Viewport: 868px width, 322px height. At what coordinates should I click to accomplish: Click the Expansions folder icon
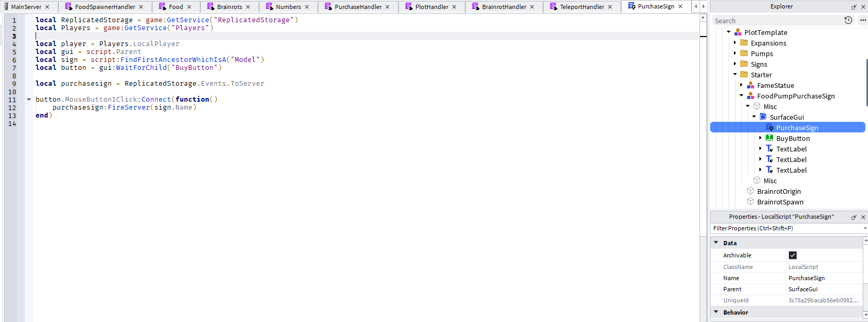click(744, 43)
